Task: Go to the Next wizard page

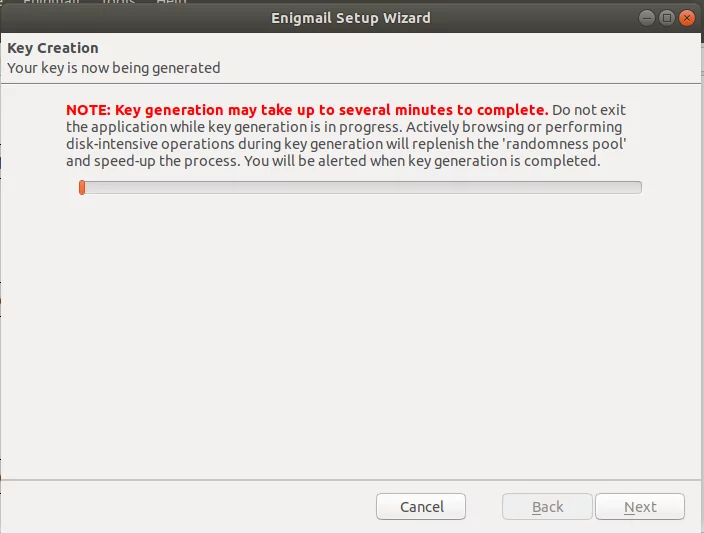Action: 640,507
